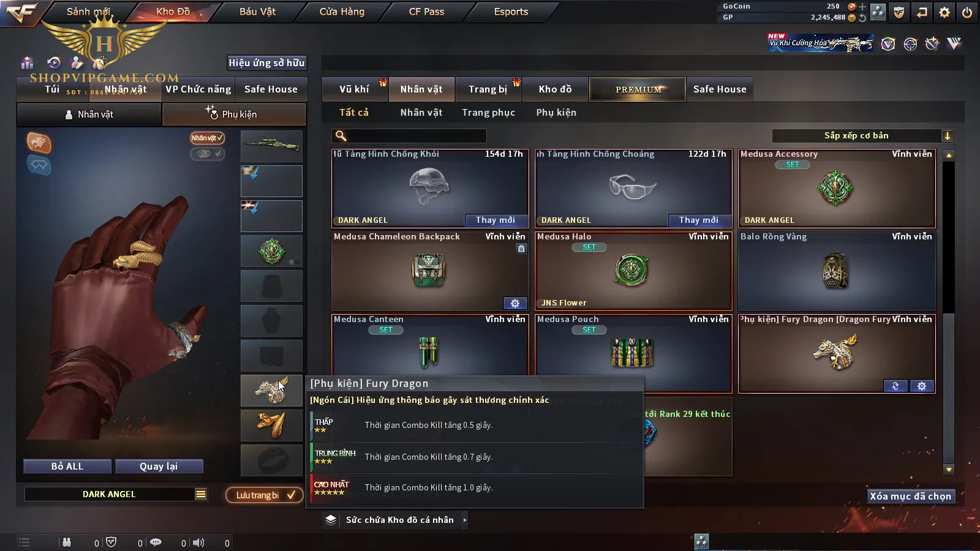Open gear settings on Medusa Chameleon Backpack
Image resolution: width=980 pixels, height=551 pixels.
pos(515,304)
